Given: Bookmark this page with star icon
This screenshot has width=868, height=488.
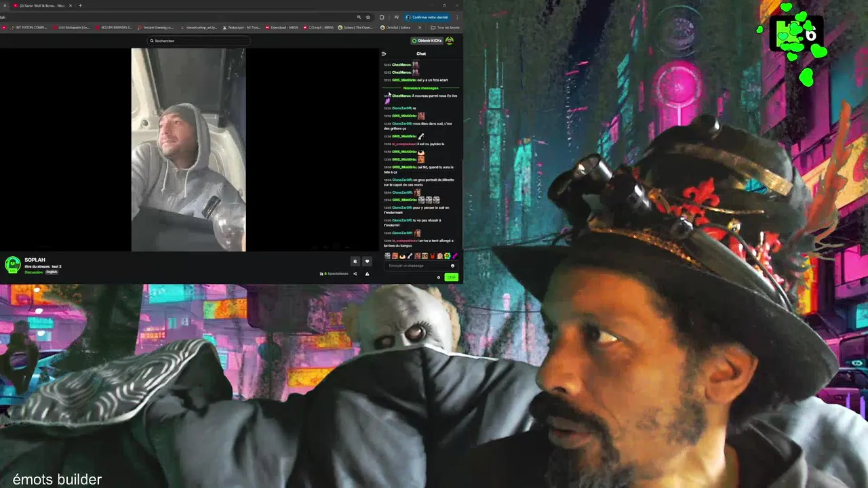Looking at the screenshot, I should click(368, 17).
